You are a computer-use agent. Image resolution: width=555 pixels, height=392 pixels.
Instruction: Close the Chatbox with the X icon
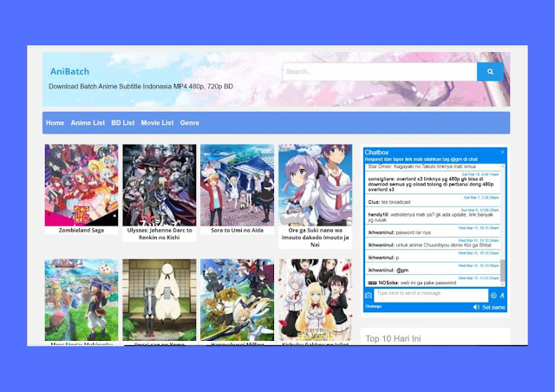(x=502, y=152)
